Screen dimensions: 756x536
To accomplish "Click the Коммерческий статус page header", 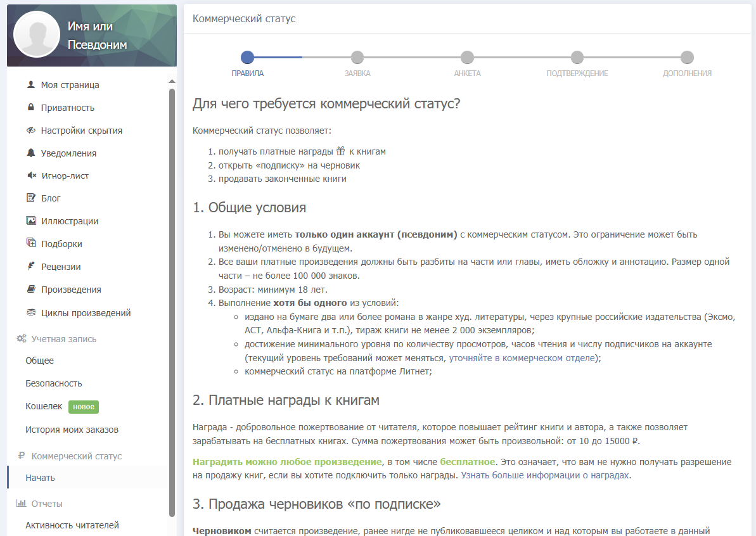I will 244,19.
